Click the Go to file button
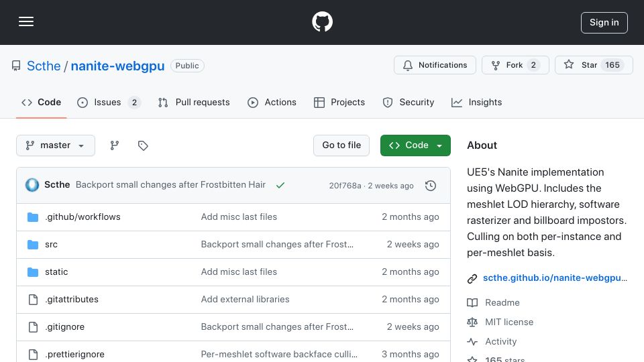Image resolution: width=644 pixels, height=362 pixels. [x=341, y=145]
